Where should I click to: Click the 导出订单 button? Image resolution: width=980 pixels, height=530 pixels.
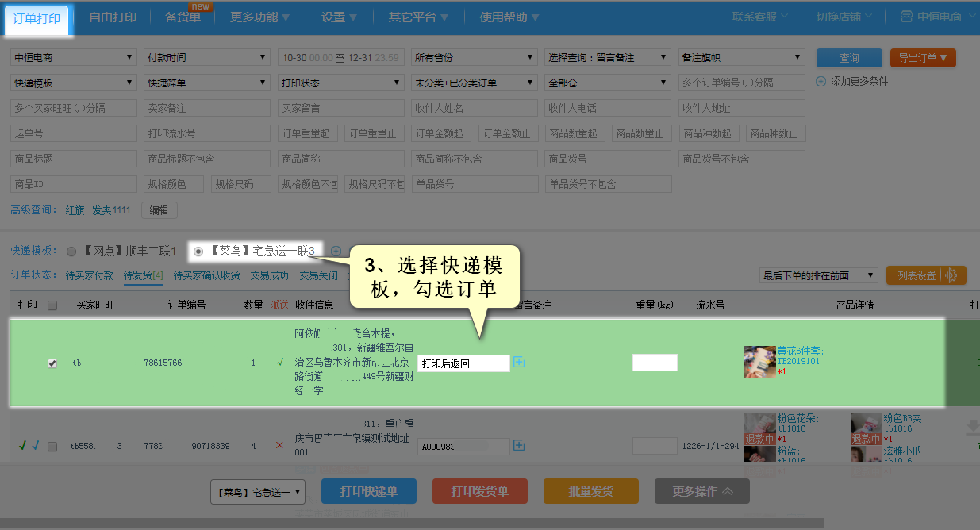click(x=923, y=58)
